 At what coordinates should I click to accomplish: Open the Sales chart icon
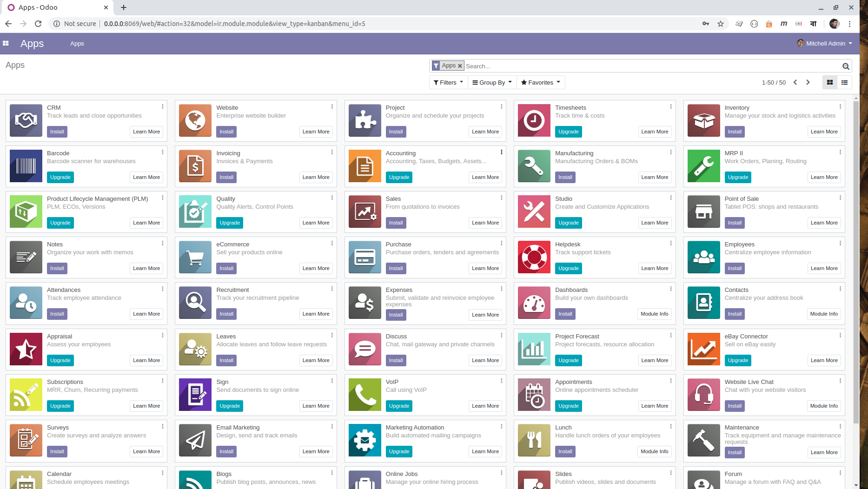point(365,211)
